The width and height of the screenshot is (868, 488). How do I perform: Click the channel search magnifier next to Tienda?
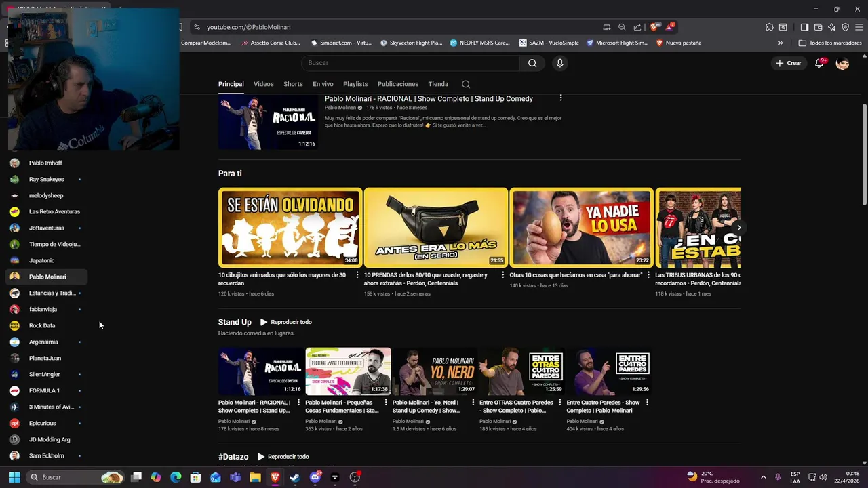466,84
